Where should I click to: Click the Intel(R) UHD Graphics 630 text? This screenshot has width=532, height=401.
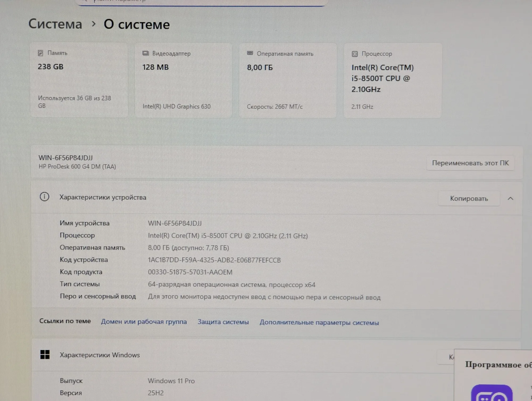176,107
